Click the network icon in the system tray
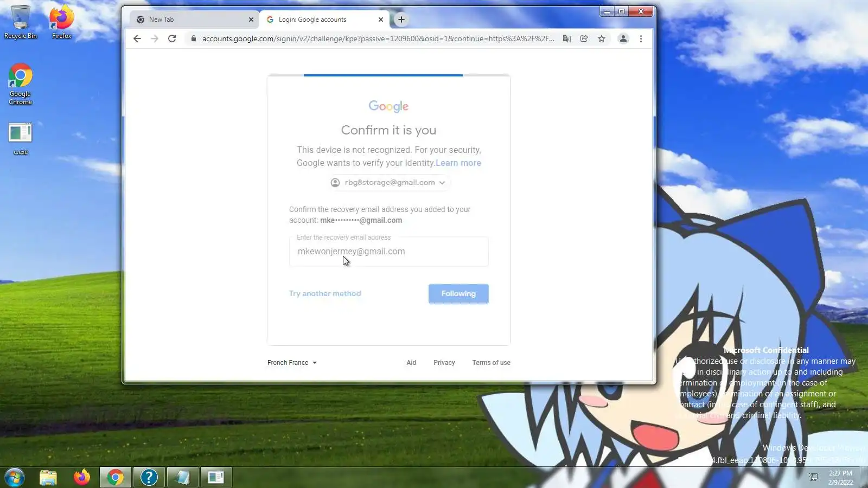Viewport: 868px width, 488px height. [x=813, y=477]
